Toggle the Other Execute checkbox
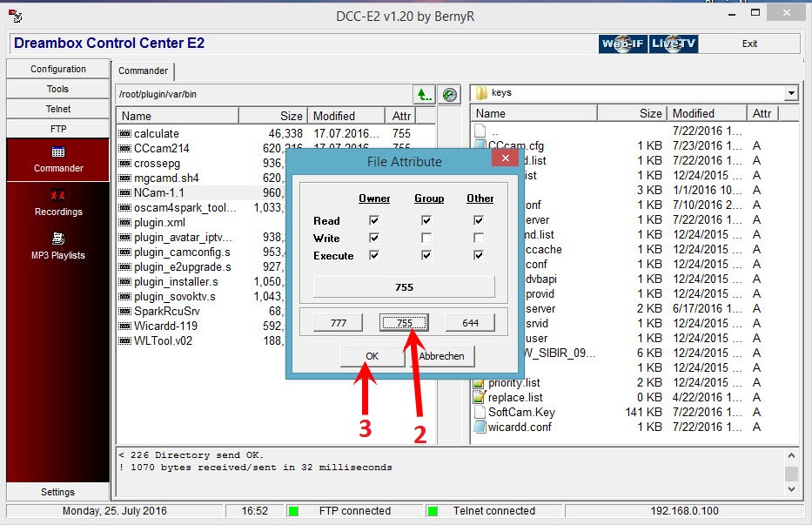Image resolution: width=812 pixels, height=525 pixels. [x=479, y=255]
